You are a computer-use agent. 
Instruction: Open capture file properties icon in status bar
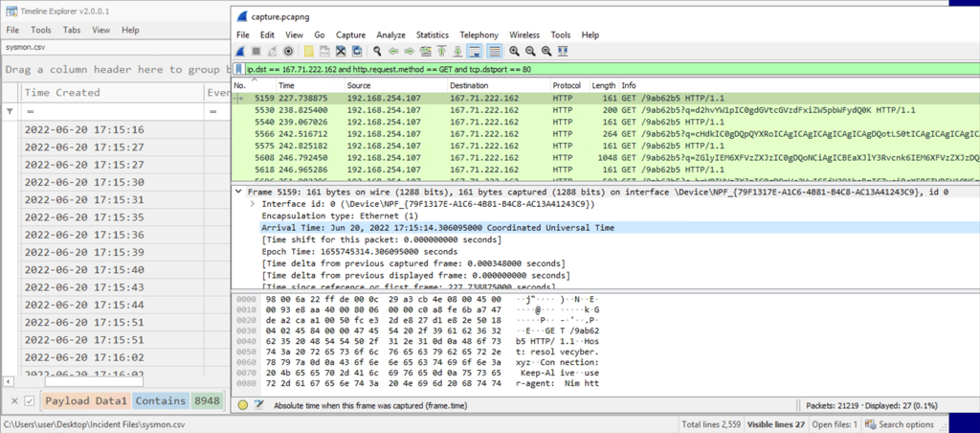(260, 405)
